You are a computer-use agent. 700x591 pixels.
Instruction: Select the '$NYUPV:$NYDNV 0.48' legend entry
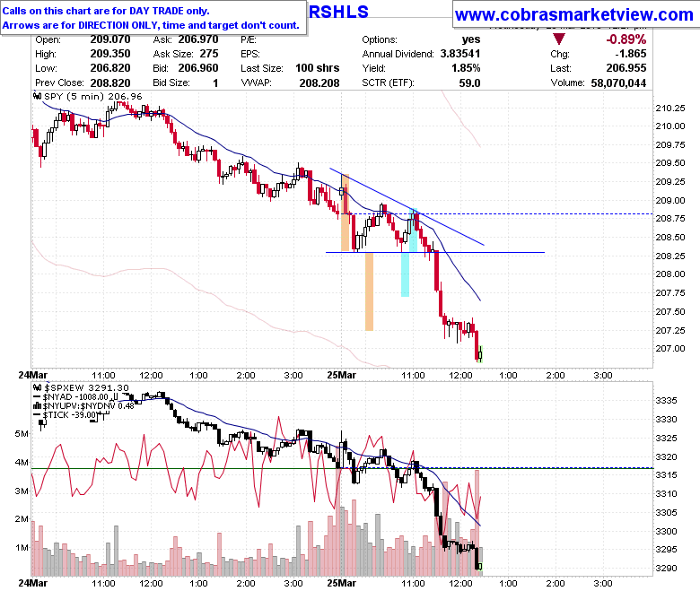point(88,405)
